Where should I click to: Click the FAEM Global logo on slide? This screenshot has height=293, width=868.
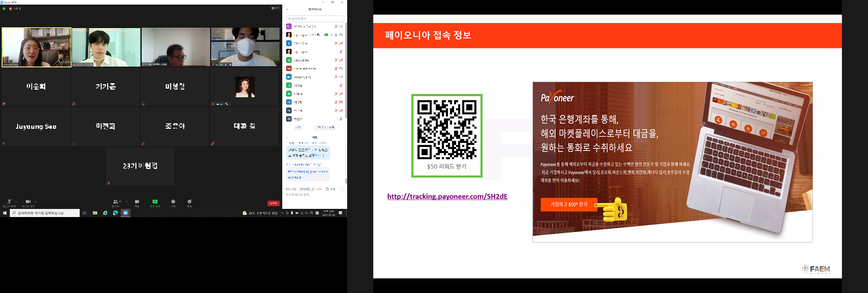pyautogui.click(x=816, y=269)
